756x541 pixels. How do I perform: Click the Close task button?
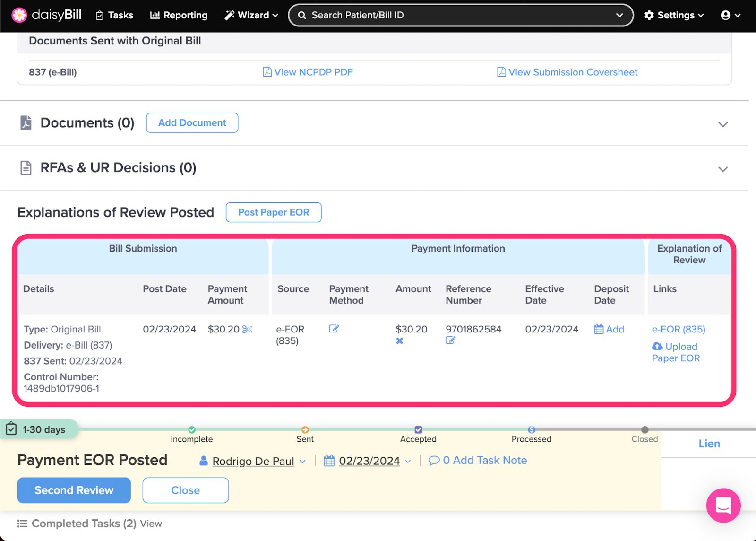186,490
